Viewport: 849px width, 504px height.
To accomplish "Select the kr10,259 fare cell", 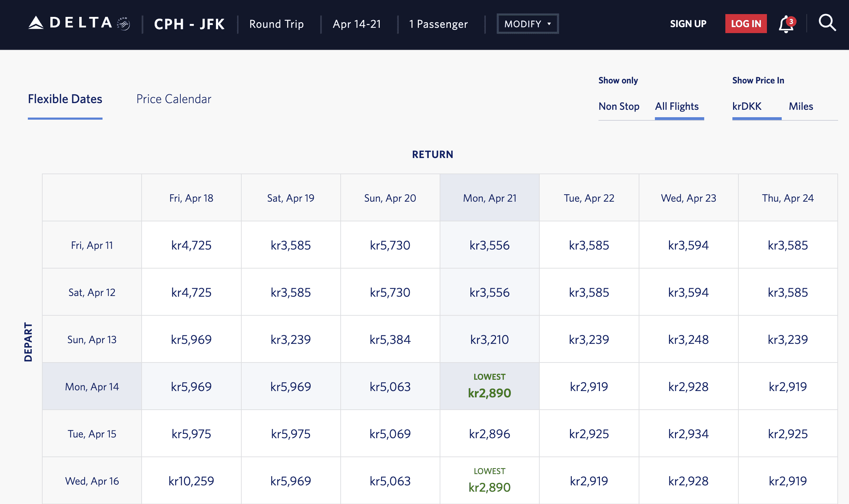I will (x=191, y=481).
